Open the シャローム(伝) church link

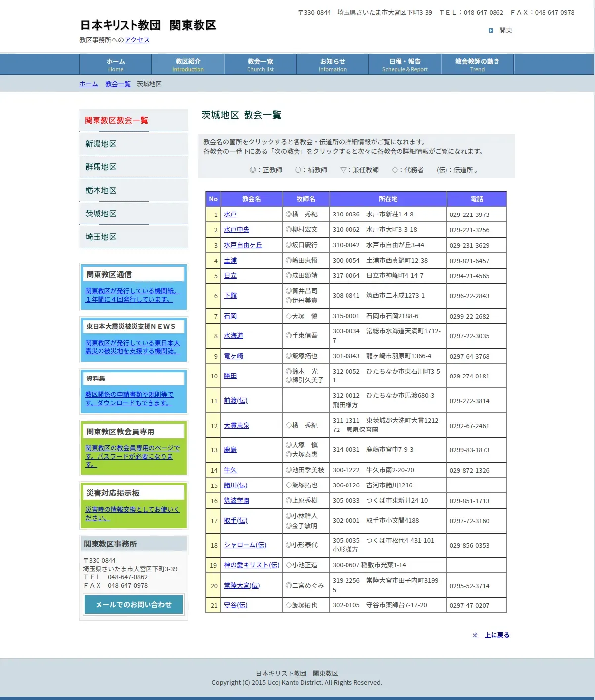245,545
